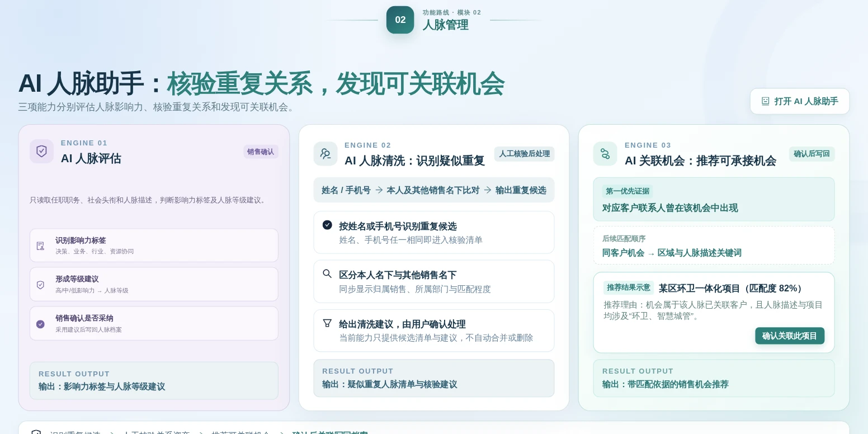Screen dimensions: 868x434
Task: Click "输出重复候选" in the flow strip
Action: tap(521, 190)
